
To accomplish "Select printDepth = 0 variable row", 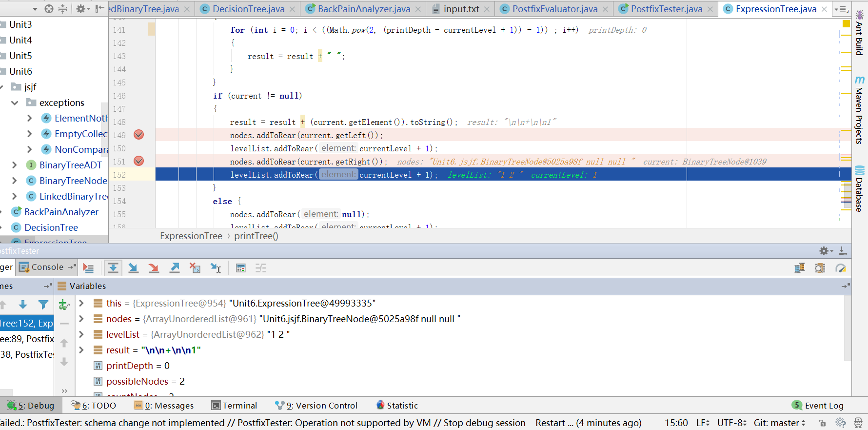I will tap(138, 366).
